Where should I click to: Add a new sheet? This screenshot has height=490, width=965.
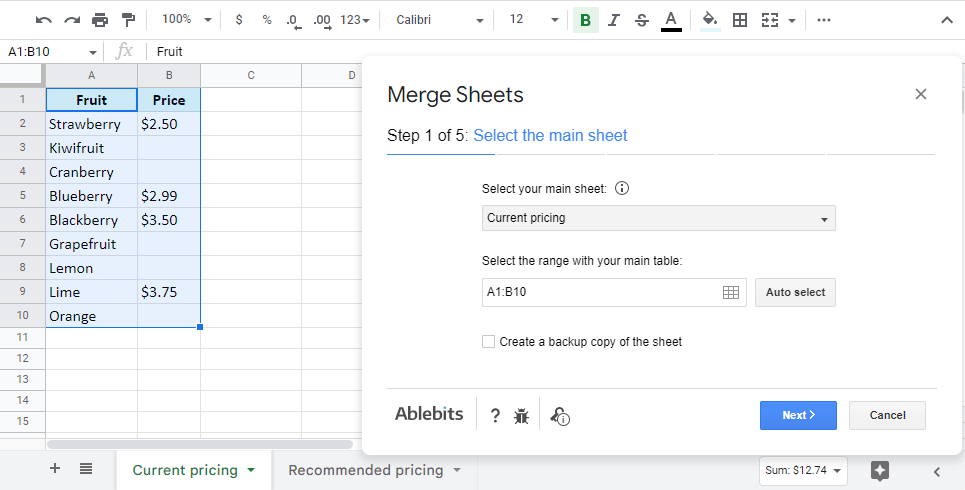[55, 468]
